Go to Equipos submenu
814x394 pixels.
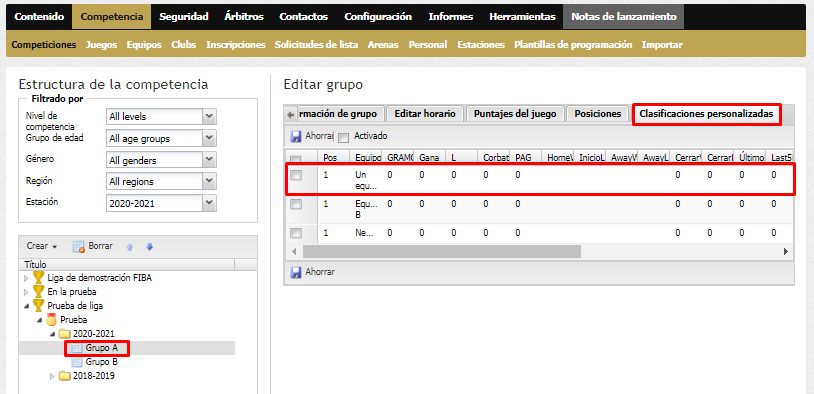[x=144, y=45]
